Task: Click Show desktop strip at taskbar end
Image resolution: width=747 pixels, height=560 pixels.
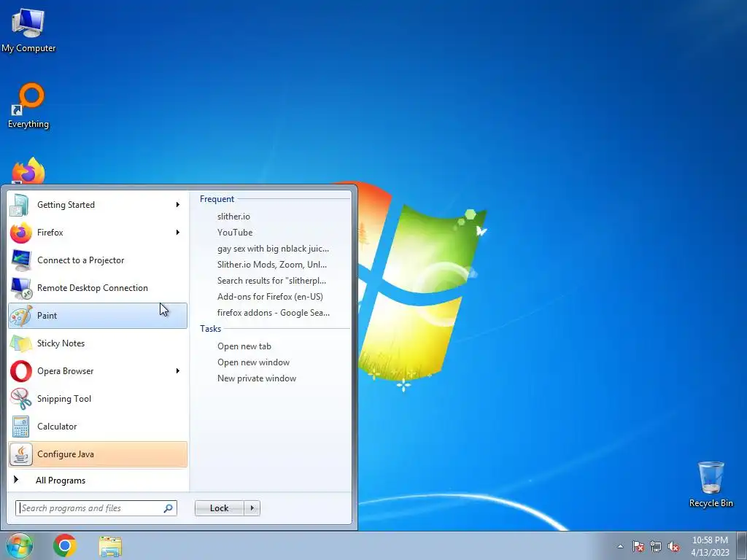Action: click(x=742, y=545)
